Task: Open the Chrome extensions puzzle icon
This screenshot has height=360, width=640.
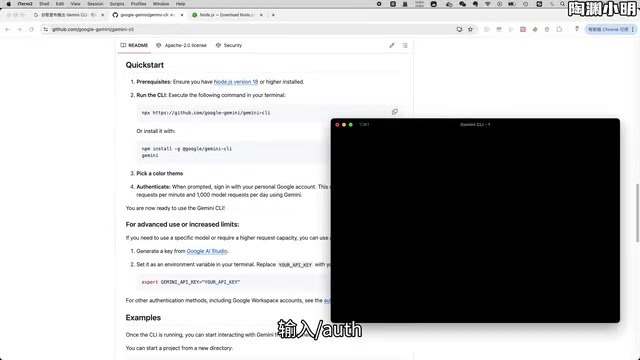Action: (559, 29)
